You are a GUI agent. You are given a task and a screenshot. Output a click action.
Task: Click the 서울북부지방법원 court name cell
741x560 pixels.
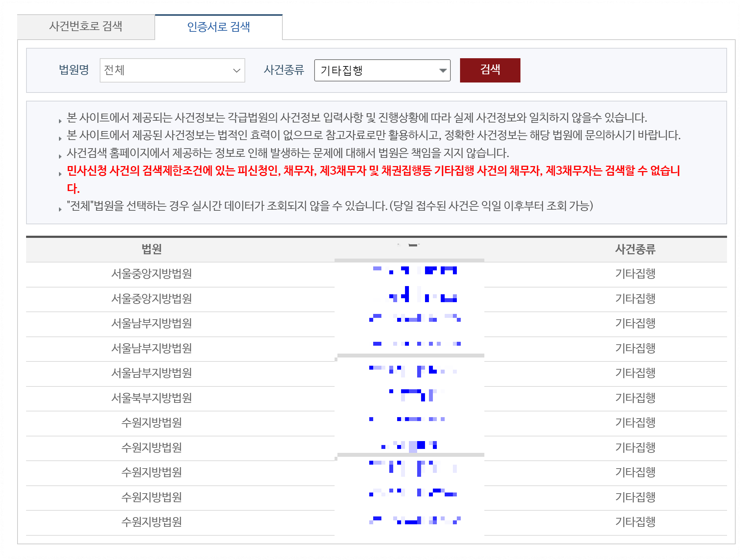(x=152, y=397)
